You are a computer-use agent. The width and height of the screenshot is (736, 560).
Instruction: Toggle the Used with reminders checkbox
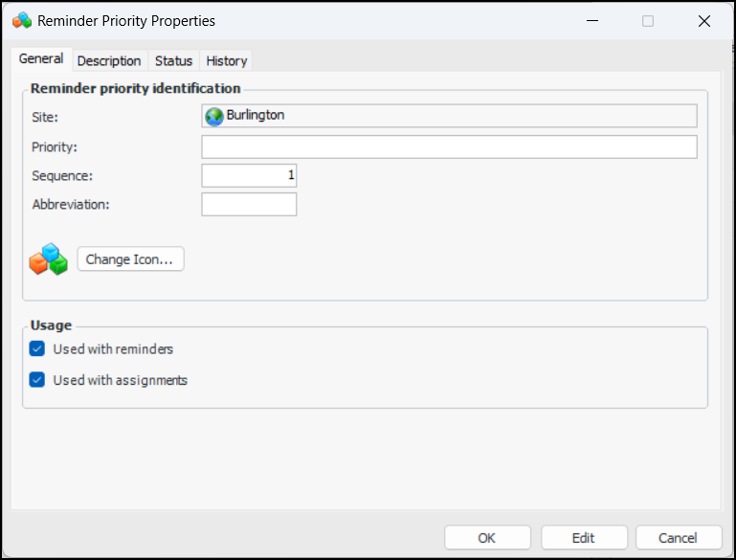37,348
